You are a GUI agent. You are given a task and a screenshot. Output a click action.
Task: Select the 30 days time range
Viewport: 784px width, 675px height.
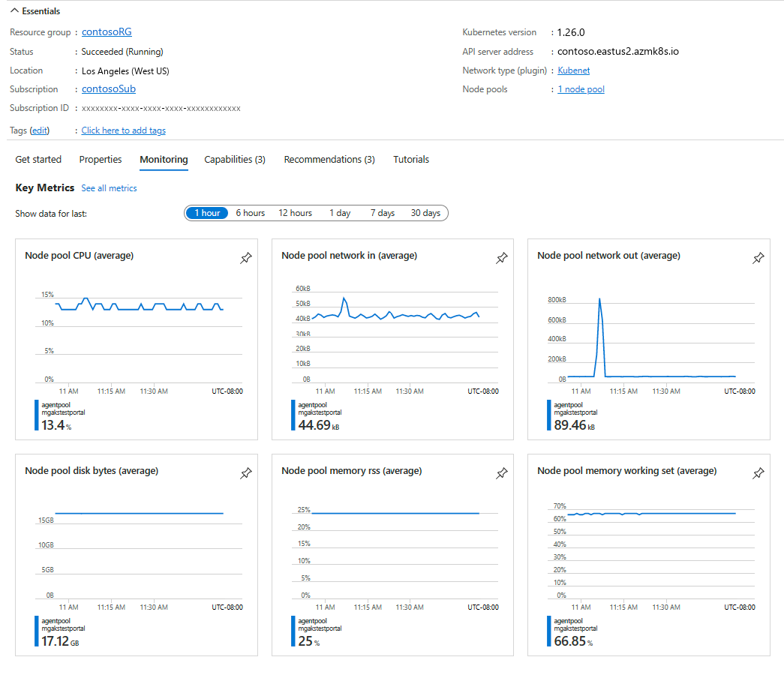(425, 213)
